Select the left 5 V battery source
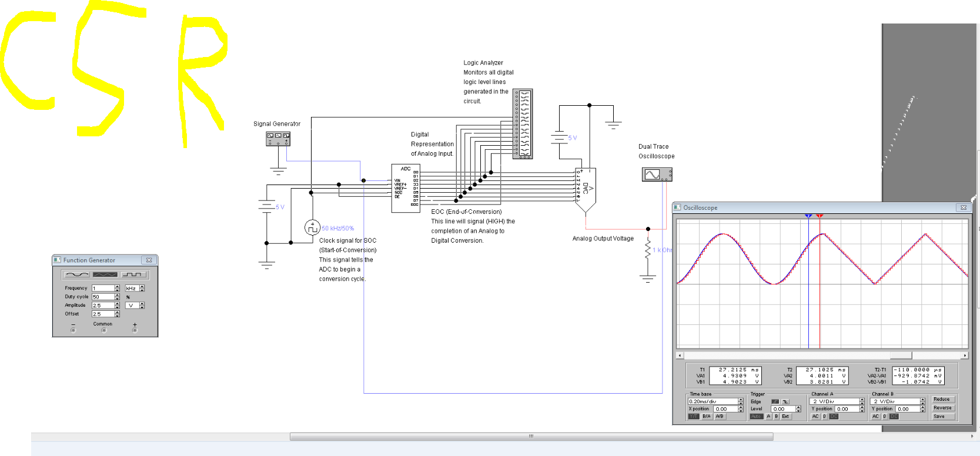This screenshot has height=456, width=980. click(x=267, y=206)
